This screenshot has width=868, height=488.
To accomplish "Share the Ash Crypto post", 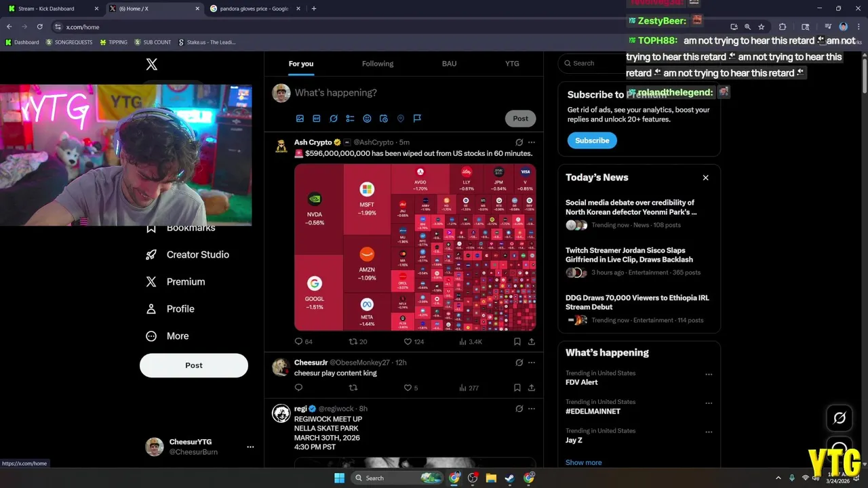I will pyautogui.click(x=532, y=342).
